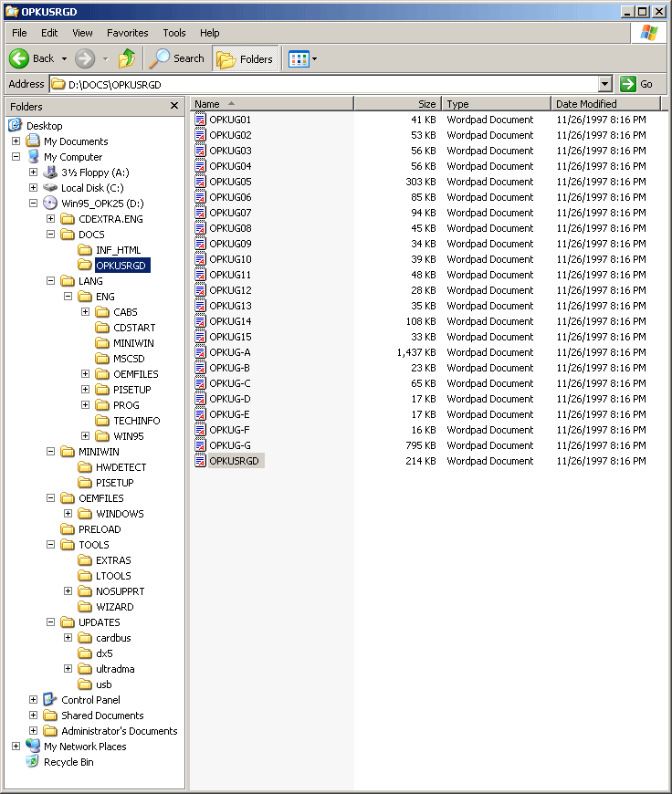This screenshot has width=672, height=794.
Task: Expand the CABS folder tree node
Action: click(x=86, y=312)
